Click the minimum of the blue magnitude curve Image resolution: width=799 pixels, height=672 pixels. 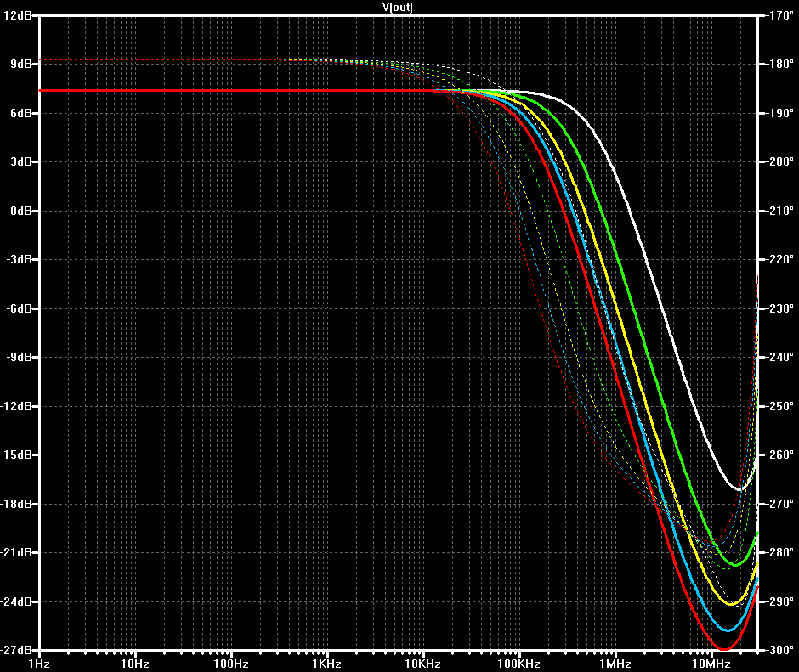click(728, 630)
